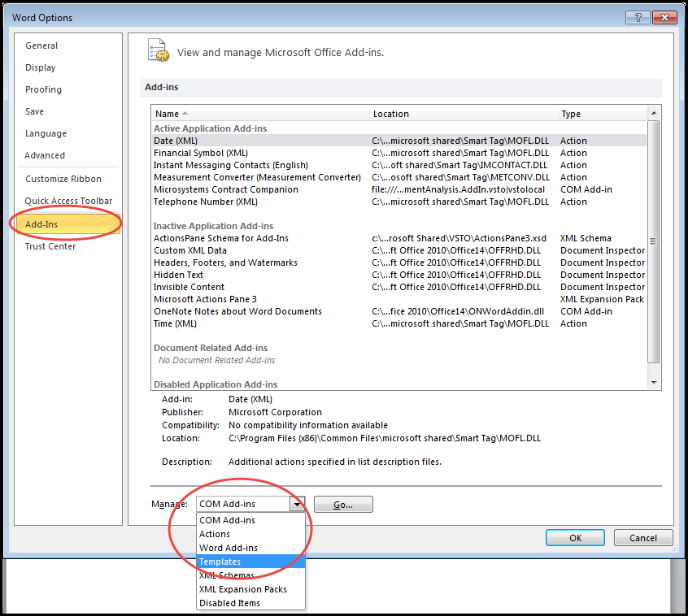Viewport: 688px width, 616px height.
Task: Cancel the Word Options dialog
Action: (x=642, y=538)
